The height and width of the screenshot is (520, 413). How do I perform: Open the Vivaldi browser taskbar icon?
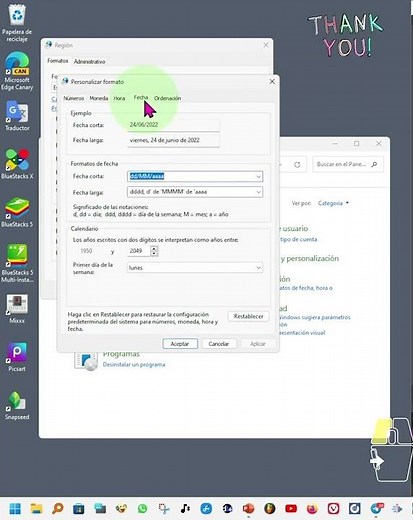coord(334,509)
